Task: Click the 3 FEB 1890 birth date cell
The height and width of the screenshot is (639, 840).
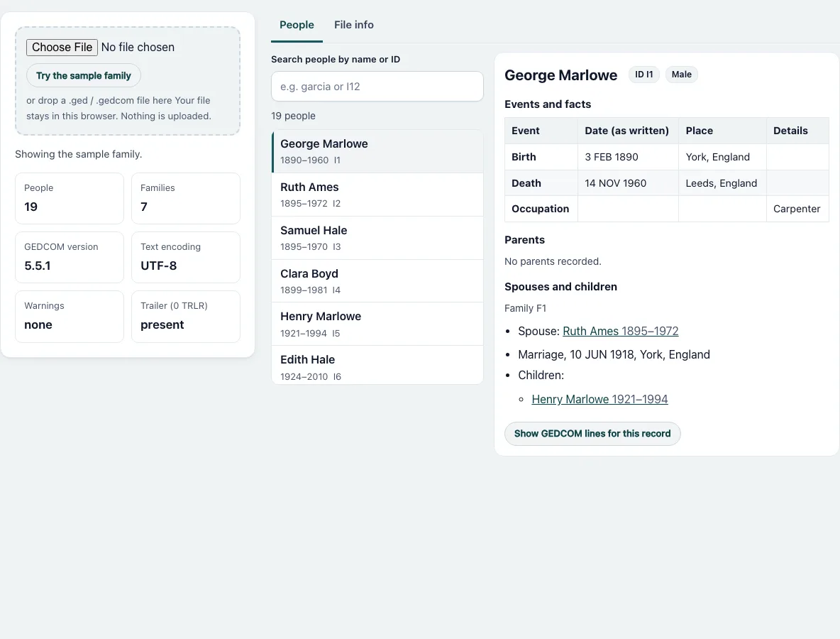Action: 628,157
